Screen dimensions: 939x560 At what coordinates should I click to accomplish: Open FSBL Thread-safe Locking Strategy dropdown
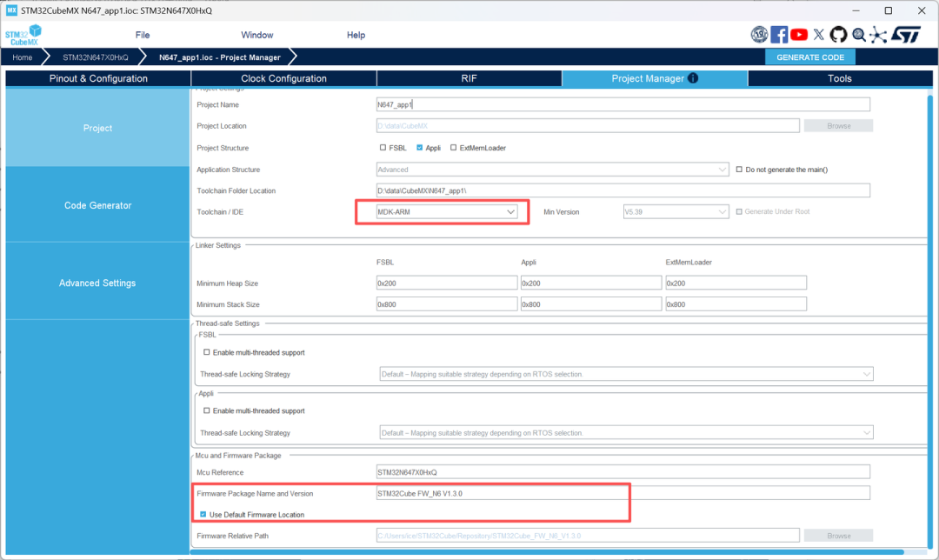click(626, 374)
